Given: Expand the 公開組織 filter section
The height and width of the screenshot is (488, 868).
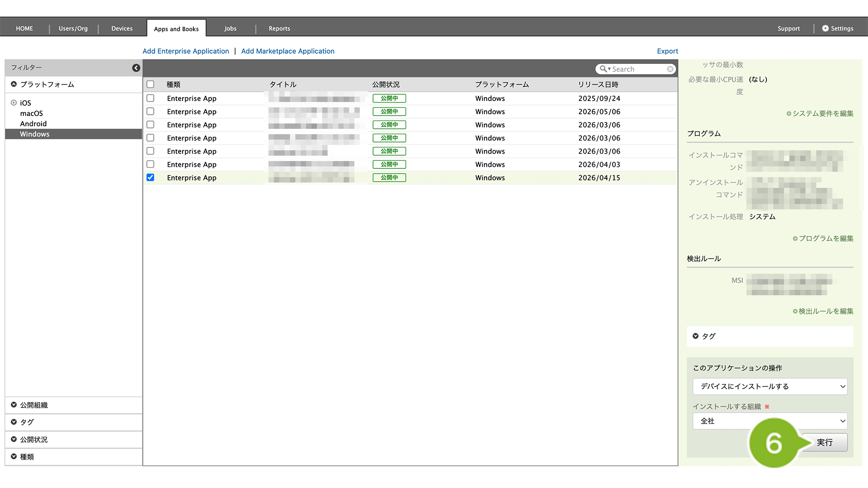Looking at the screenshot, I should 14,405.
